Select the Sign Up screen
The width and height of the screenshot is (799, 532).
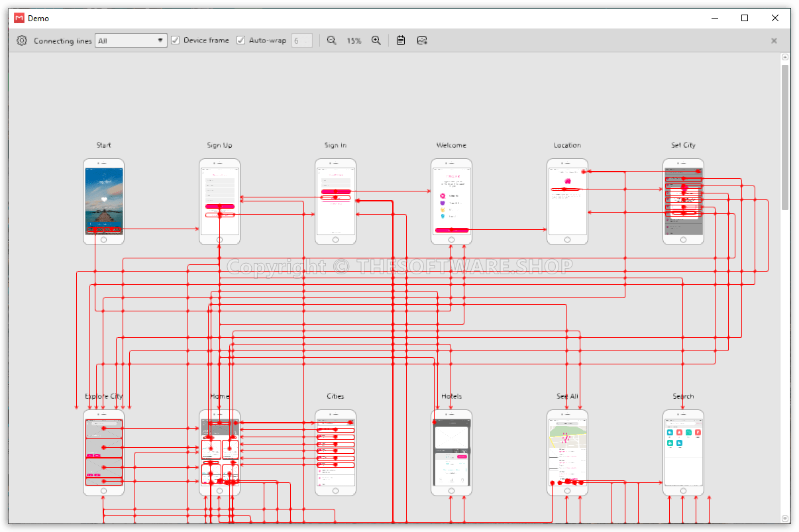click(x=219, y=201)
